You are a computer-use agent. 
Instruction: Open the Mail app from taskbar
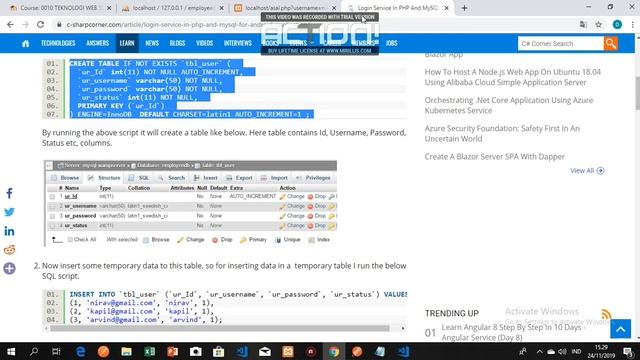pos(264,351)
